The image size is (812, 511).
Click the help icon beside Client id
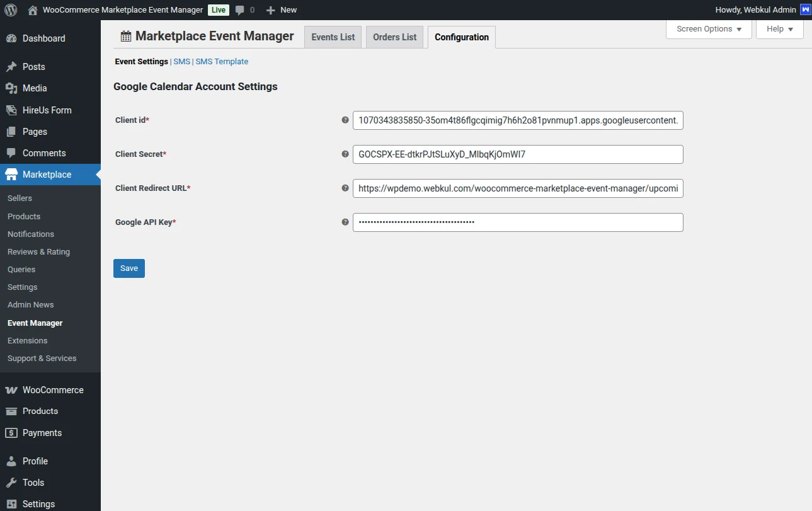pyautogui.click(x=345, y=118)
